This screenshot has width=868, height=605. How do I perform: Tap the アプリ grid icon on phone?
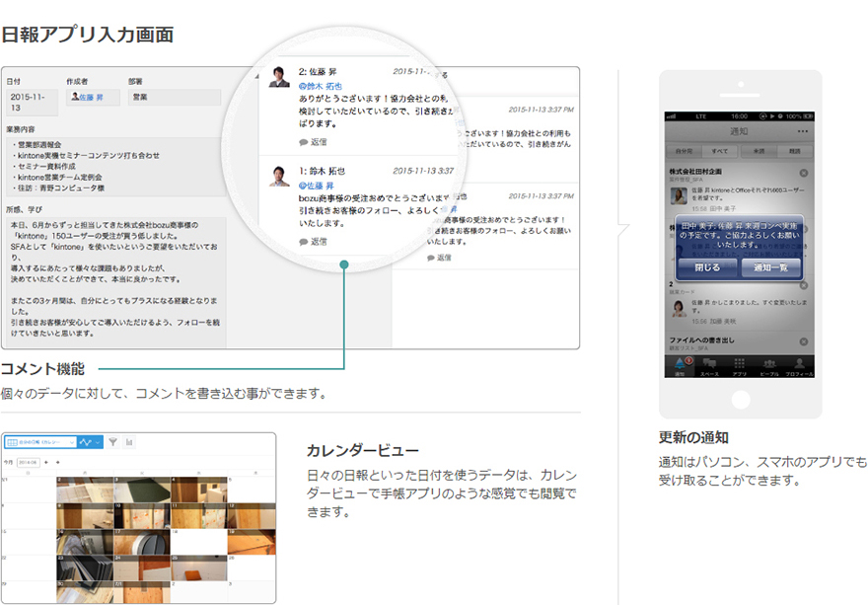pos(739,366)
